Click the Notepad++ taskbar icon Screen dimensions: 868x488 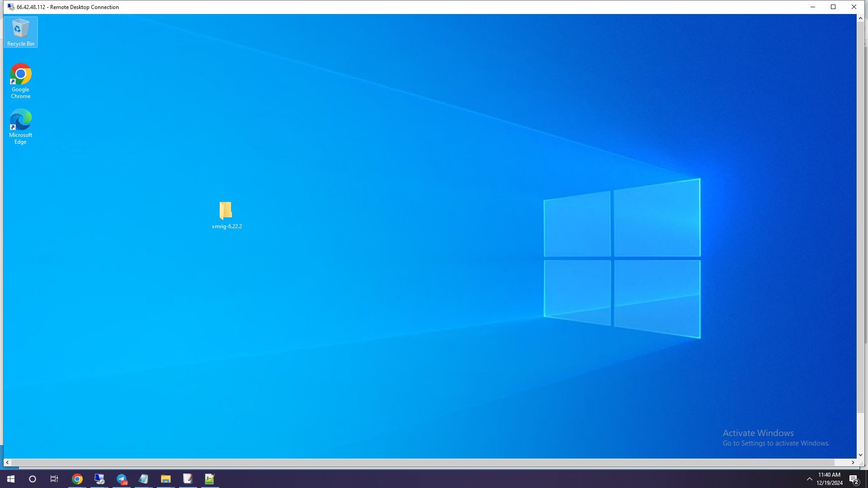210,479
